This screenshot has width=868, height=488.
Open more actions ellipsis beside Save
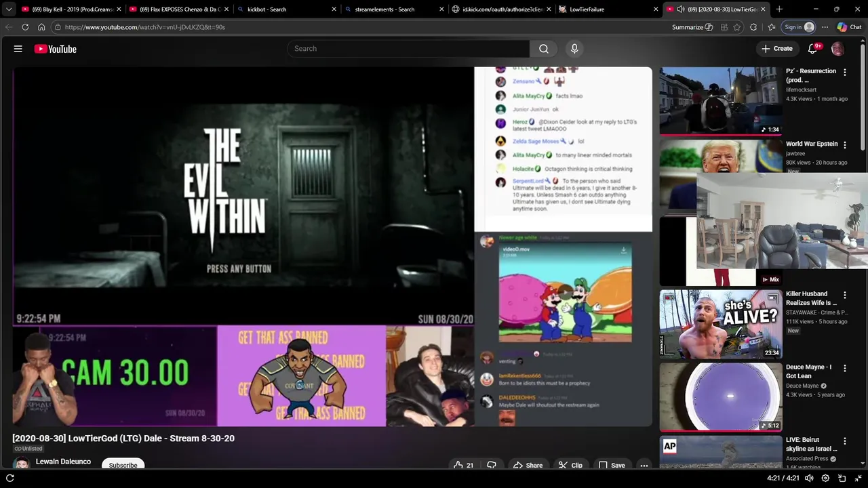tap(644, 466)
